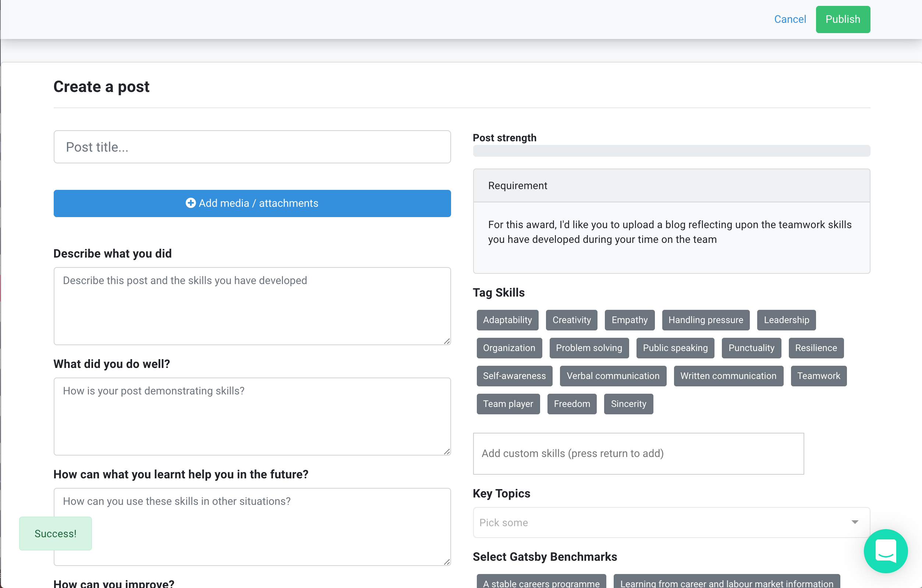The image size is (922, 588).
Task: Toggle the Leadership skill tag
Action: (x=787, y=320)
